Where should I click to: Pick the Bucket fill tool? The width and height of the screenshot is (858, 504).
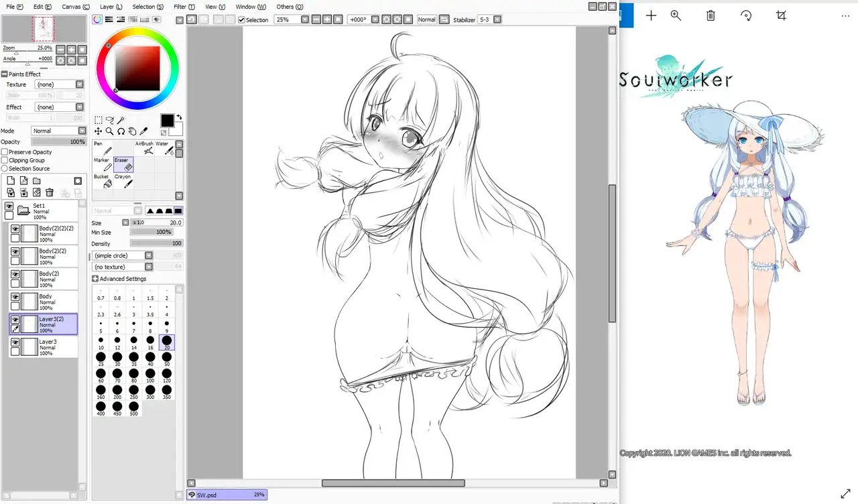point(104,182)
